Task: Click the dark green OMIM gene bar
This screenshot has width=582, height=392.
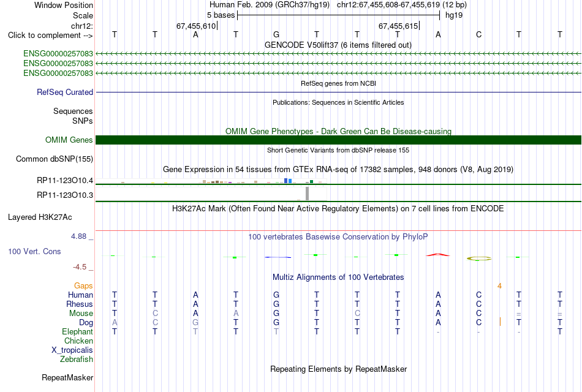Action: (x=338, y=140)
